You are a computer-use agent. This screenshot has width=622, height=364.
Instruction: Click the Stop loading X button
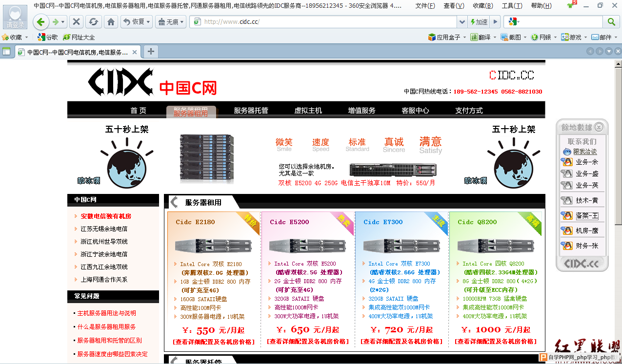point(76,22)
